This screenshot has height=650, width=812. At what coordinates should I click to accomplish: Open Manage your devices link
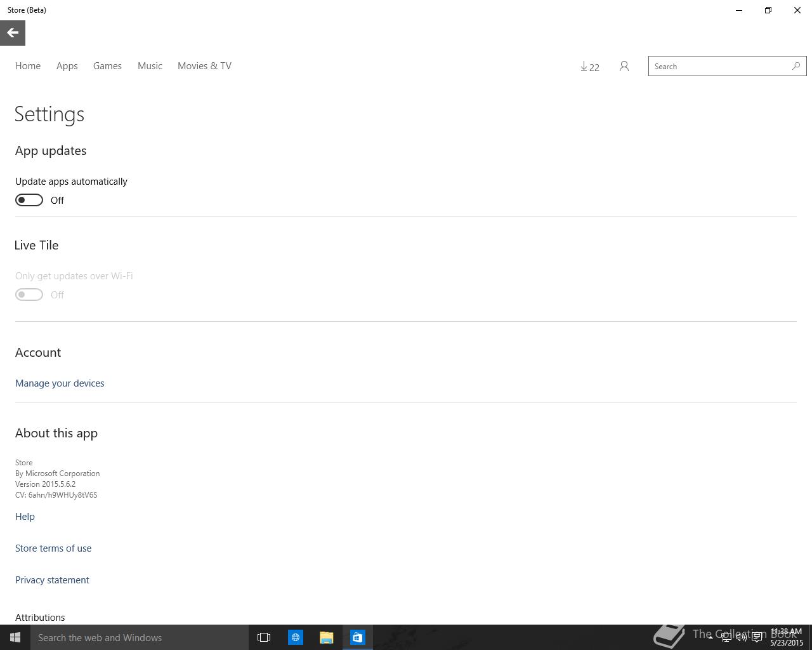coord(60,383)
